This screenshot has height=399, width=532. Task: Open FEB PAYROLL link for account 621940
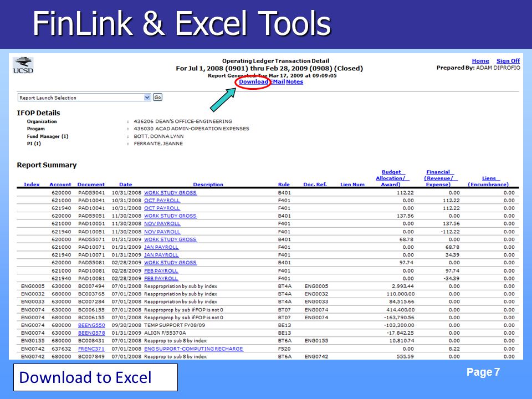point(161,279)
